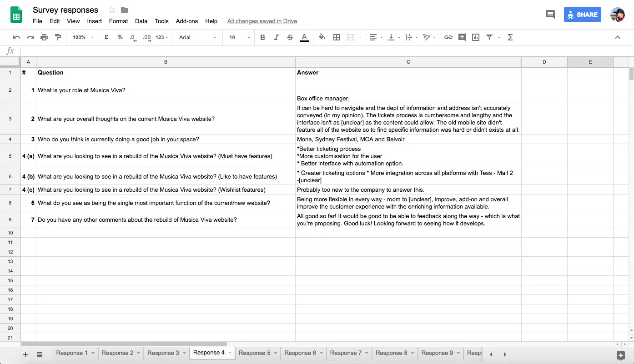Redo the last undone action
The image size is (634, 364).
[30, 37]
